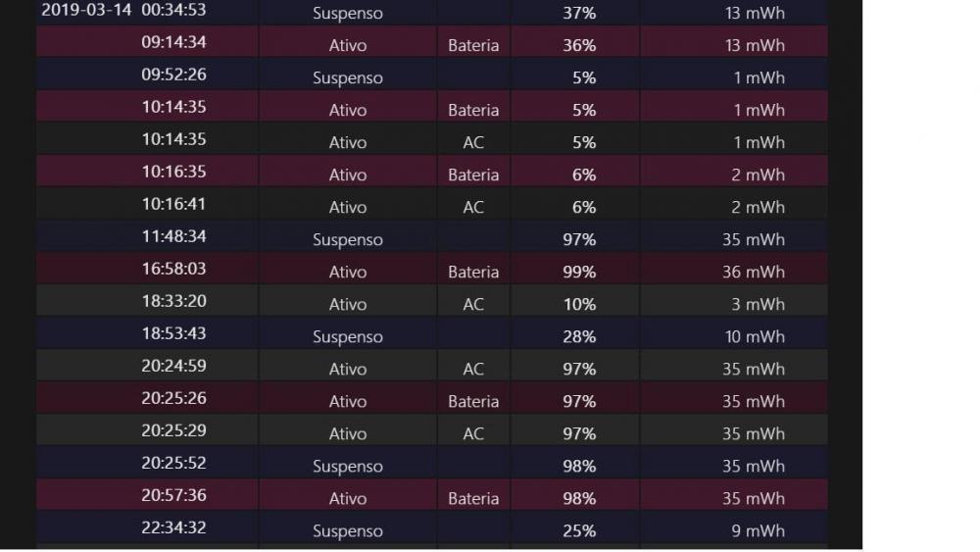The image size is (980, 552).
Task: Click the 2019-03-14 date cell
Action: pos(86,10)
